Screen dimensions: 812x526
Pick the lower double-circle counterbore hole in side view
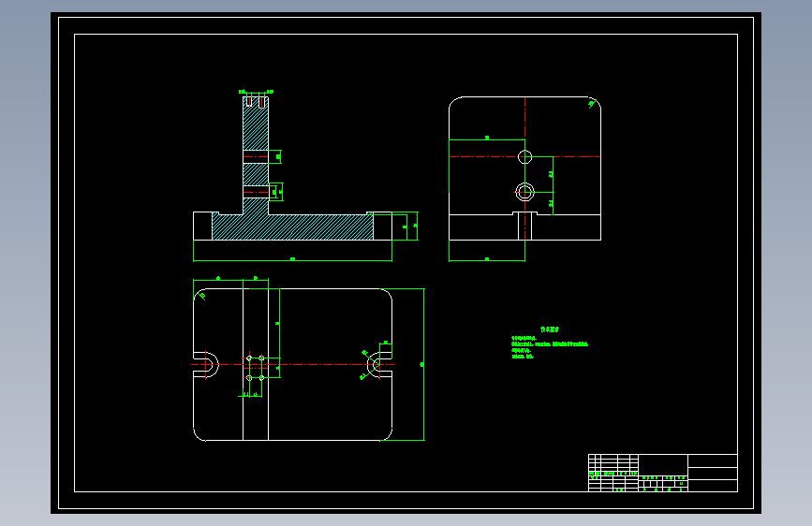pos(525,192)
